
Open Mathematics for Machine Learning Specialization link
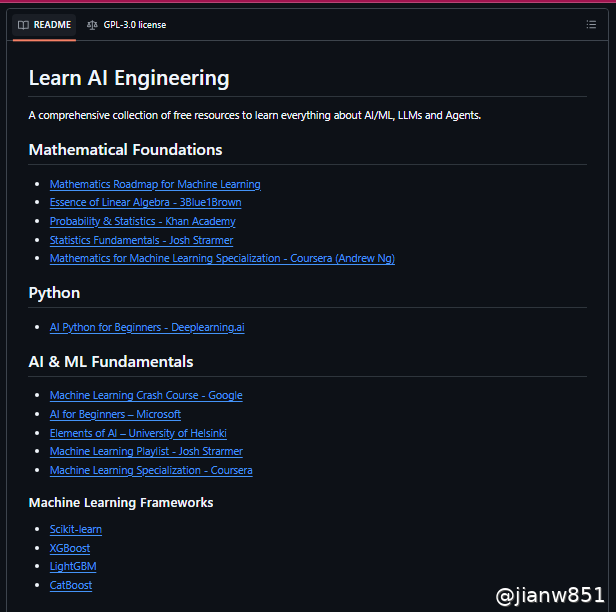pos(222,258)
